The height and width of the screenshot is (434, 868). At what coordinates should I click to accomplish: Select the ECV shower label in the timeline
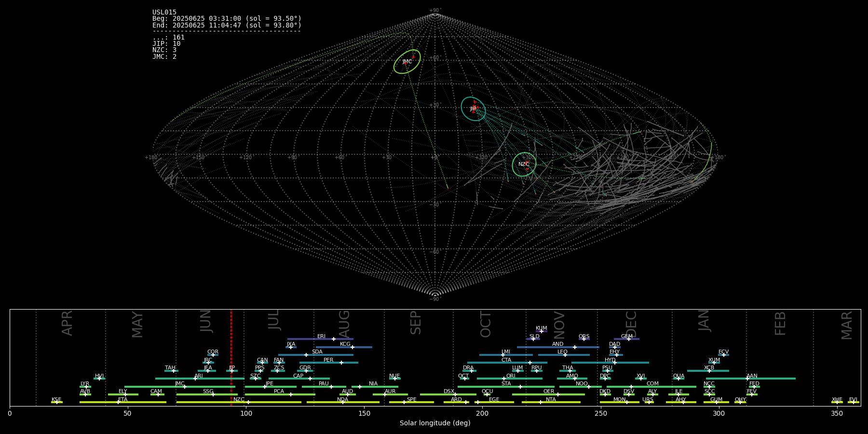(x=723, y=352)
